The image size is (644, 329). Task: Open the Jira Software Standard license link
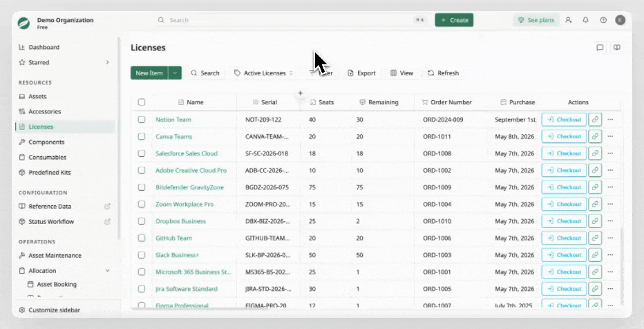[187, 289]
